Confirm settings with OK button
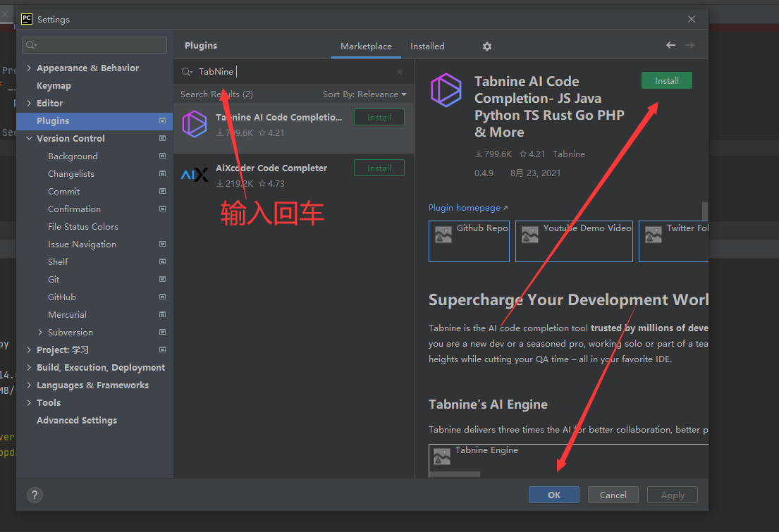 554,495
